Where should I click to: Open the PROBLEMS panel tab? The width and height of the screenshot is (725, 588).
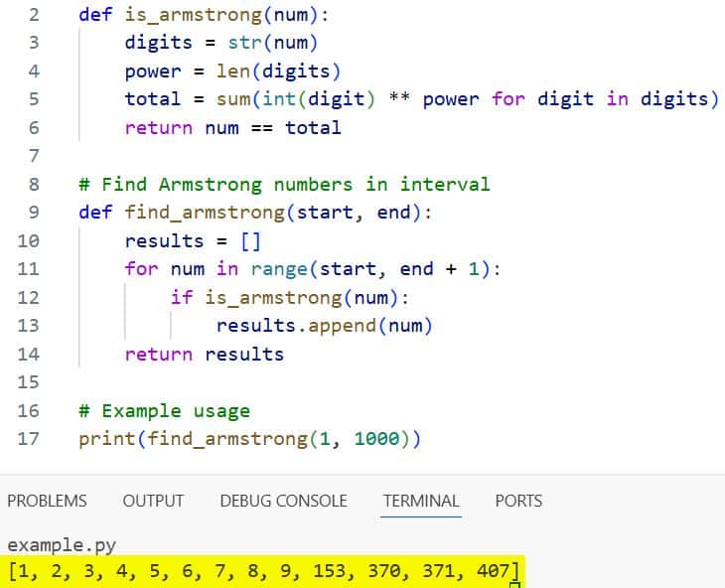click(x=47, y=501)
